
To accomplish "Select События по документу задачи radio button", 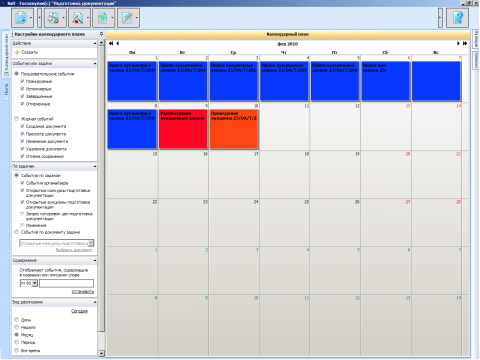I will [x=16, y=232].
